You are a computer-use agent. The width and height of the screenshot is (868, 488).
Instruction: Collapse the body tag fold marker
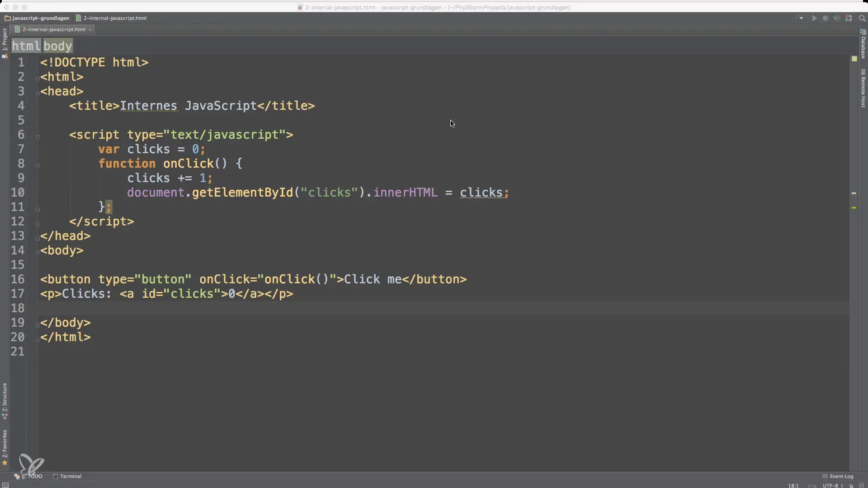(38, 252)
